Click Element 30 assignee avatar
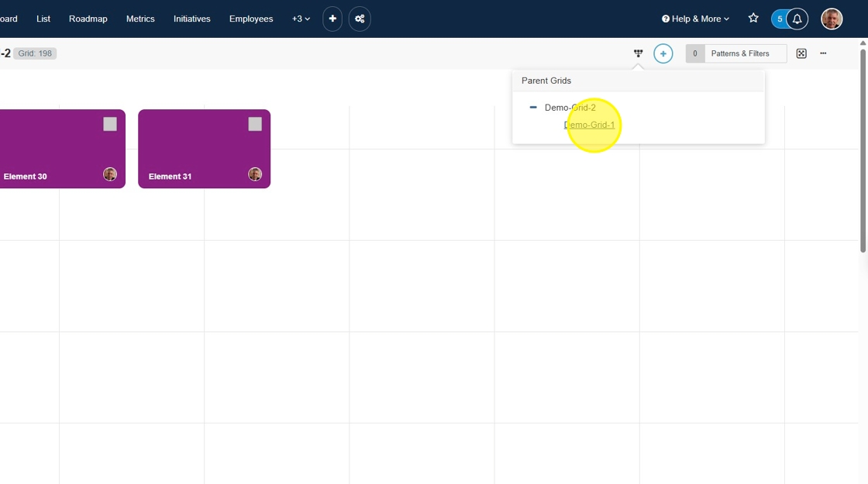The width and height of the screenshot is (868, 484). pos(110,174)
